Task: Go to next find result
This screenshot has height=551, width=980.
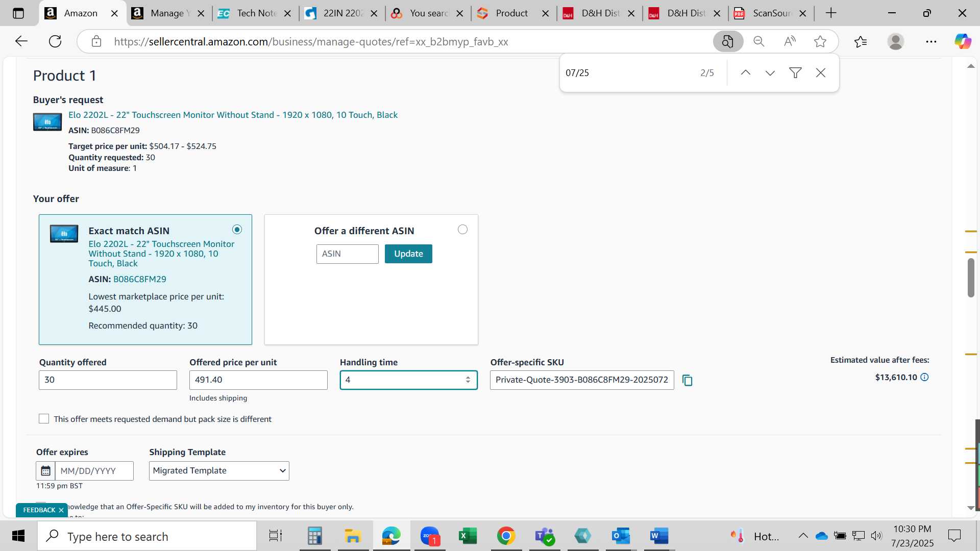Action: click(x=770, y=73)
